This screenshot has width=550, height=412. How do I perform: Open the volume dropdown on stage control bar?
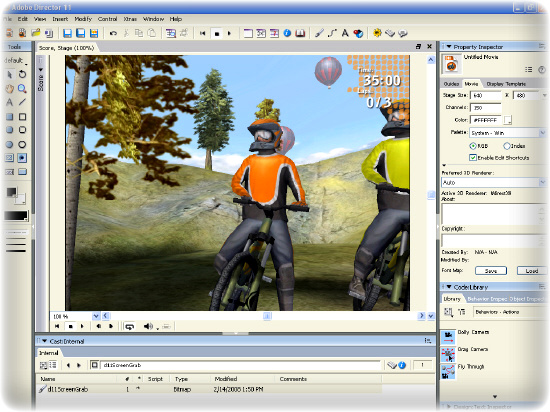(158, 328)
